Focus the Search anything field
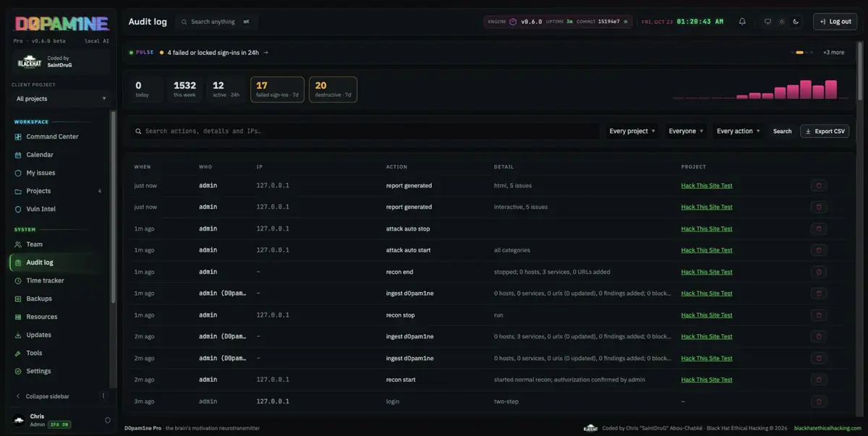The width and height of the screenshot is (868, 436). [217, 22]
